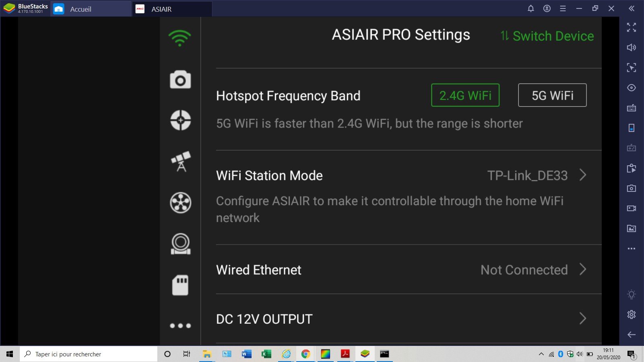Click the Switch Device link

coord(547,36)
